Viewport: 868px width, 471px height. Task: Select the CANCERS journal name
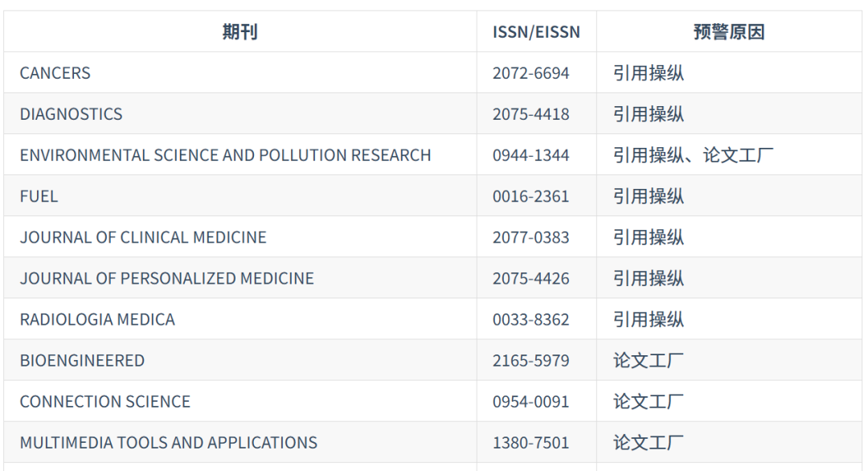tap(55, 72)
